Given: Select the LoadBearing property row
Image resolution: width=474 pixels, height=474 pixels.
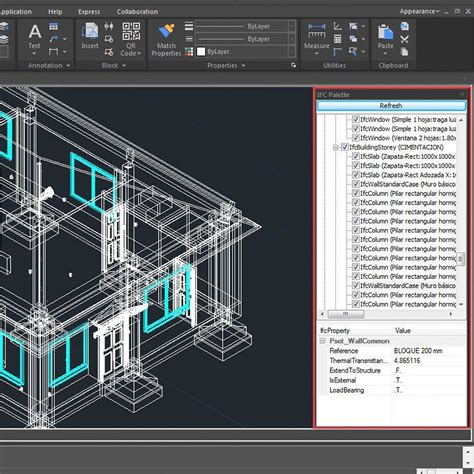Looking at the screenshot, I should coord(392,390).
